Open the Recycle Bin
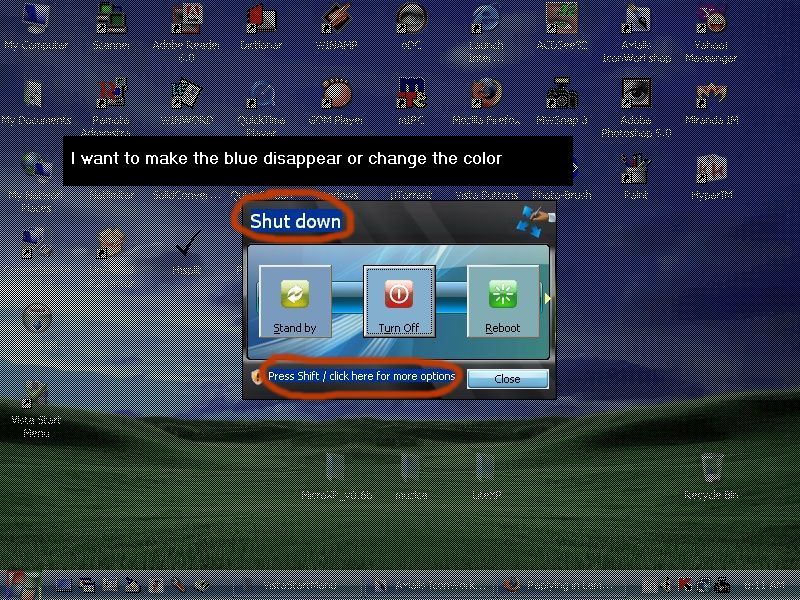Viewport: 800px width, 600px height. [711, 476]
